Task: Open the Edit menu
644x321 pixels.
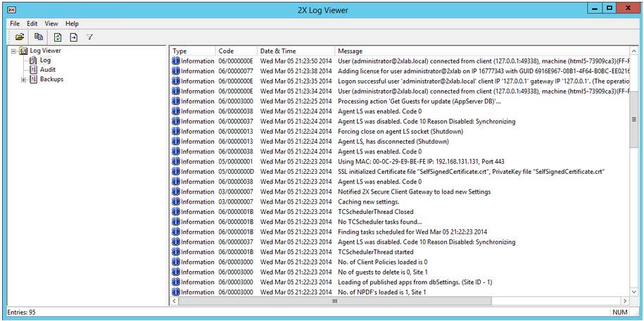Action: point(32,24)
